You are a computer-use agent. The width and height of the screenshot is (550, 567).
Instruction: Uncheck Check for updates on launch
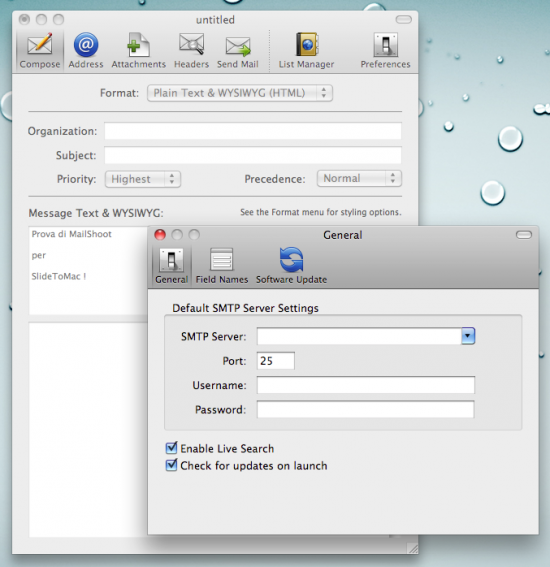[x=171, y=465]
